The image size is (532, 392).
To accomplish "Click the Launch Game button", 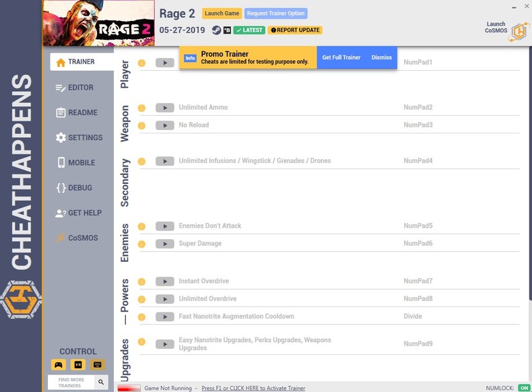I will (x=222, y=13).
